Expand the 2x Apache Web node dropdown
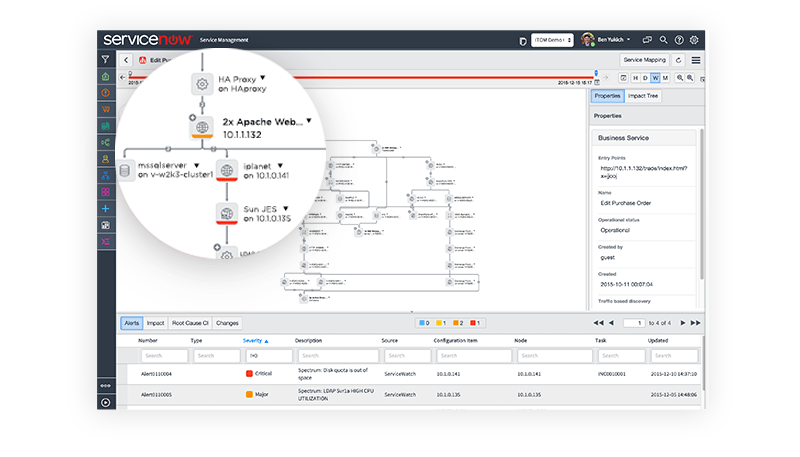800x457 pixels. click(x=309, y=121)
